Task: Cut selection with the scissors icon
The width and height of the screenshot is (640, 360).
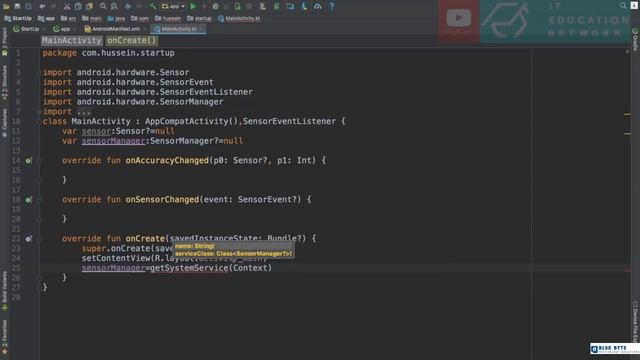Action: 67,7
